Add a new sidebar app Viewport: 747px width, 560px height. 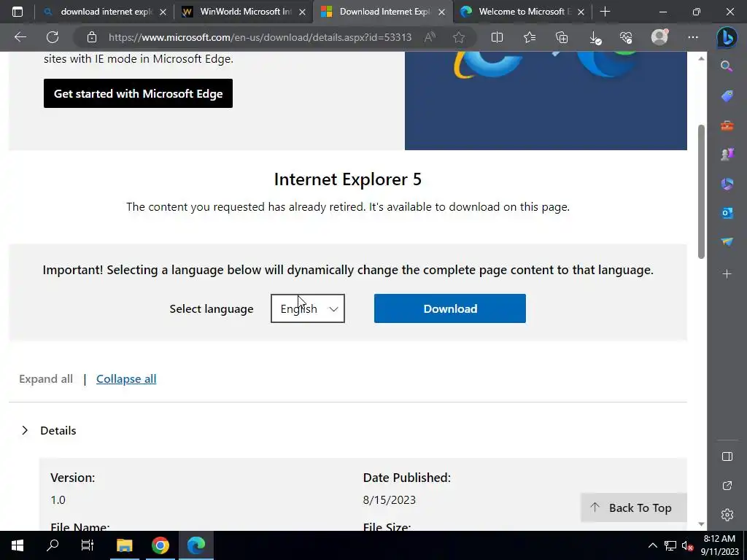pos(727,274)
